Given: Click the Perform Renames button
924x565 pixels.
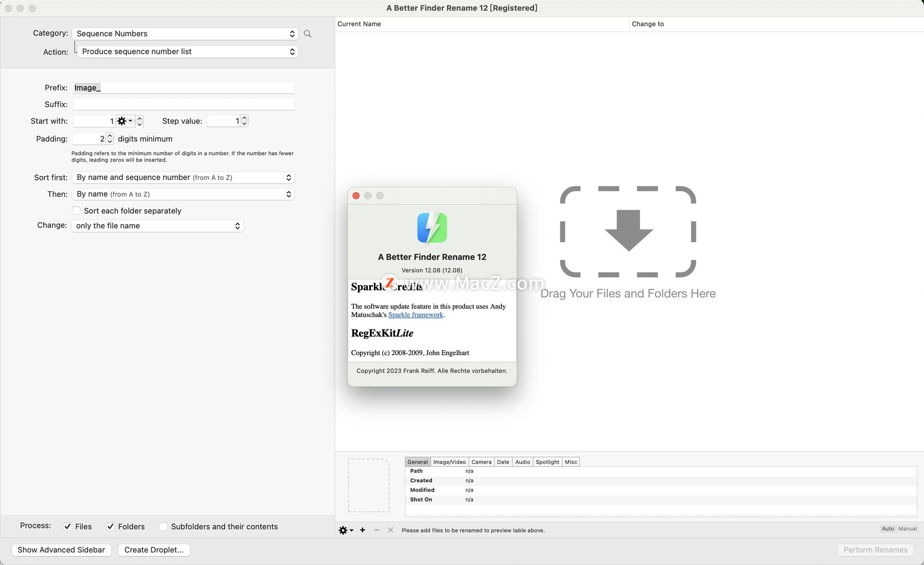Looking at the screenshot, I should tap(875, 550).
